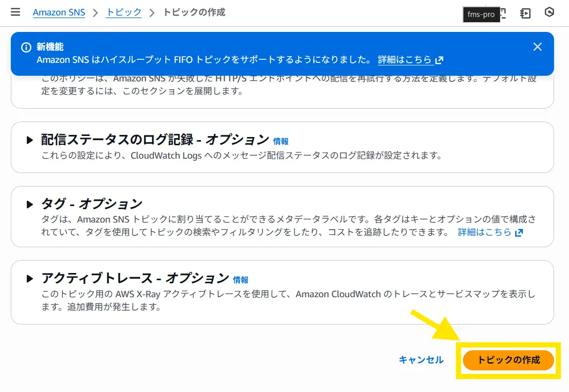569x392 pixels.
Task: Expand the タグ optional section
Action: coord(30,204)
